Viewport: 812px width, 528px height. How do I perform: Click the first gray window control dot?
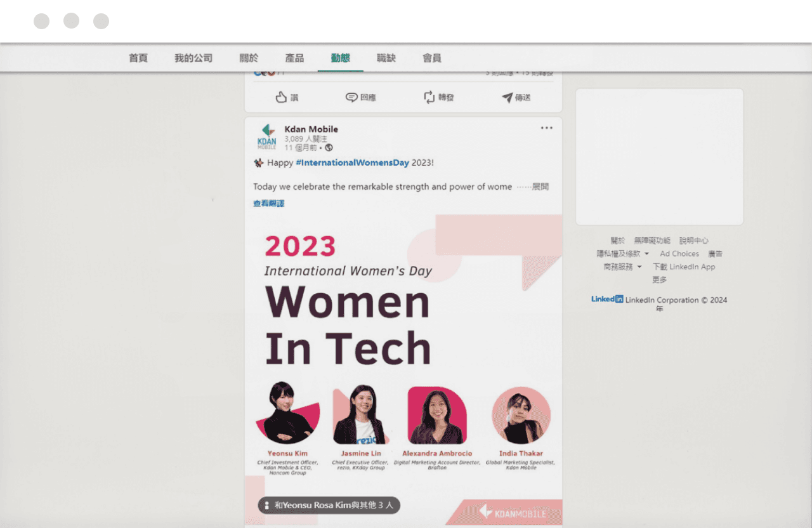[41, 21]
